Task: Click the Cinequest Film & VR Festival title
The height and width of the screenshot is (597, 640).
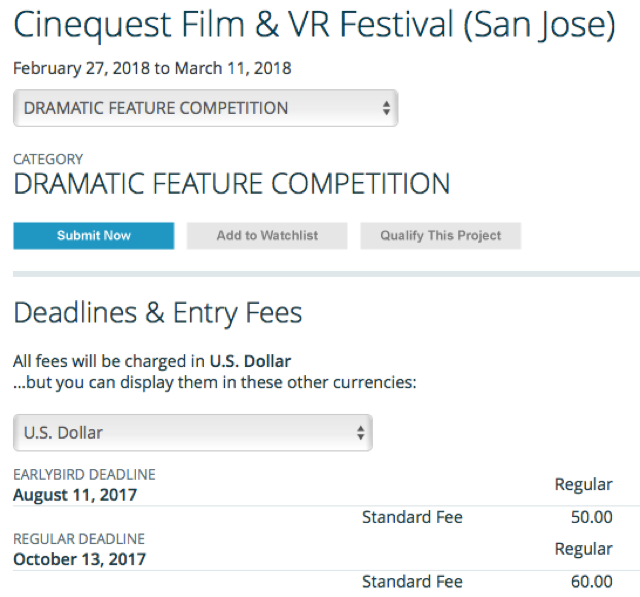Action: (x=313, y=25)
